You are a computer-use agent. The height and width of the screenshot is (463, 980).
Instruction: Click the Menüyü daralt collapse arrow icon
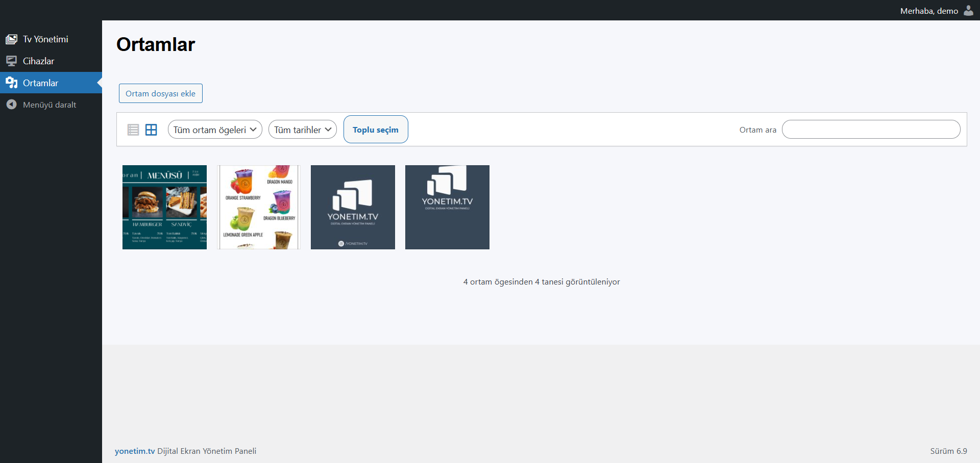(11, 105)
